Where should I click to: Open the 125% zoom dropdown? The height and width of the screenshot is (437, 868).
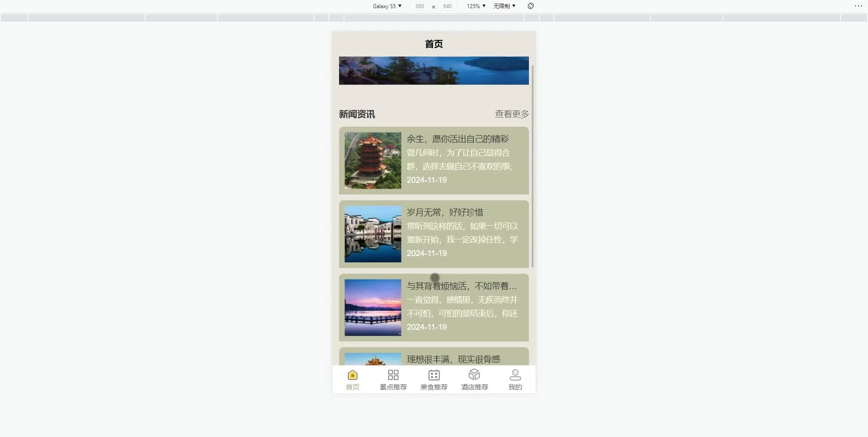tap(476, 6)
